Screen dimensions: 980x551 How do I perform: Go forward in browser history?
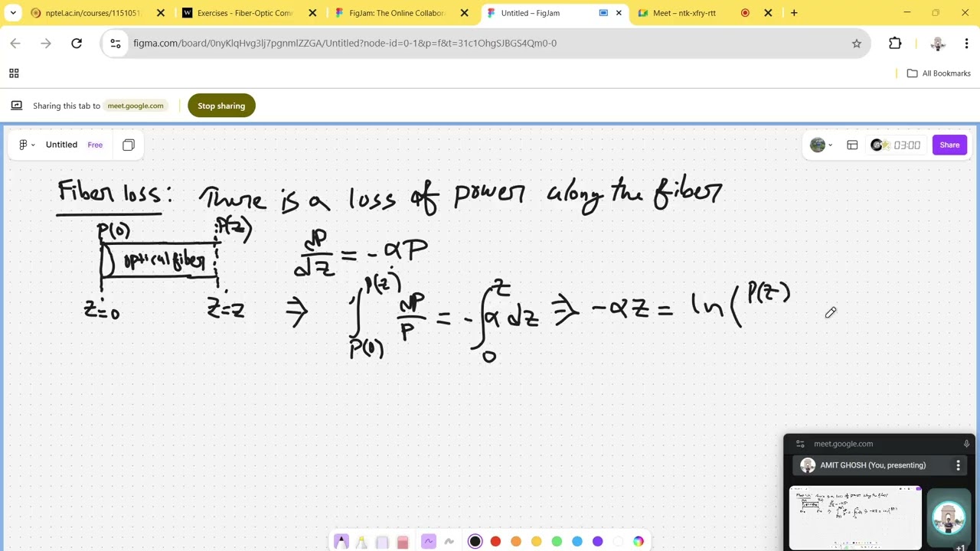tap(46, 44)
